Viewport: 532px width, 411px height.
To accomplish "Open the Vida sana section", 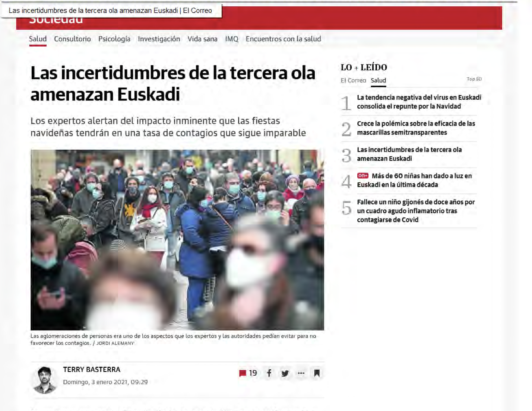I will tap(202, 39).
